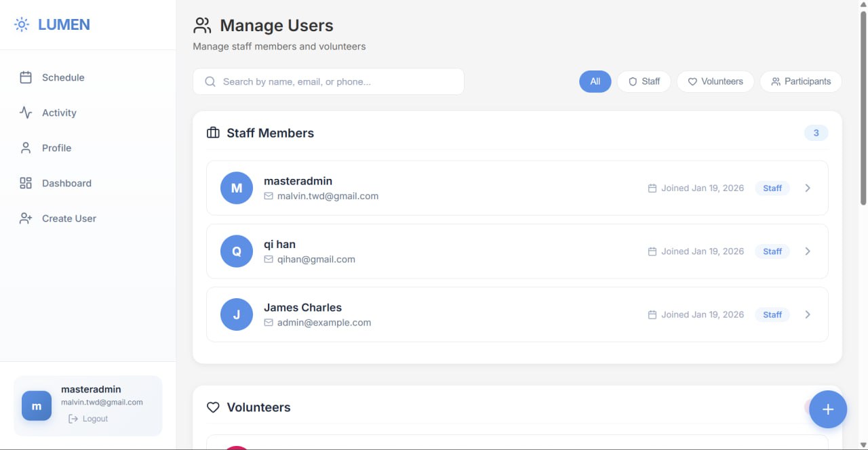Open the Activity pulse icon
The height and width of the screenshot is (450, 868).
[26, 112]
